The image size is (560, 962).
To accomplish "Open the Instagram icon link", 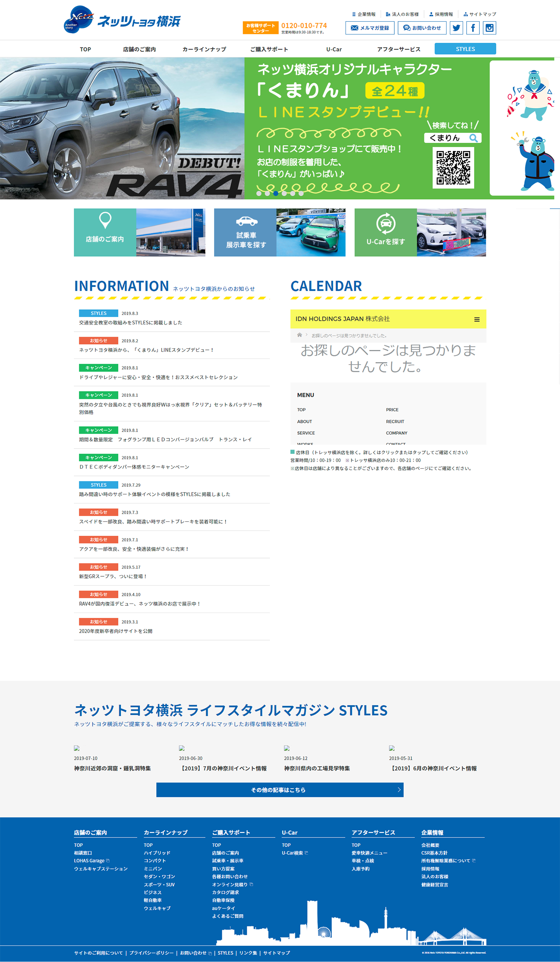I will 489,28.
